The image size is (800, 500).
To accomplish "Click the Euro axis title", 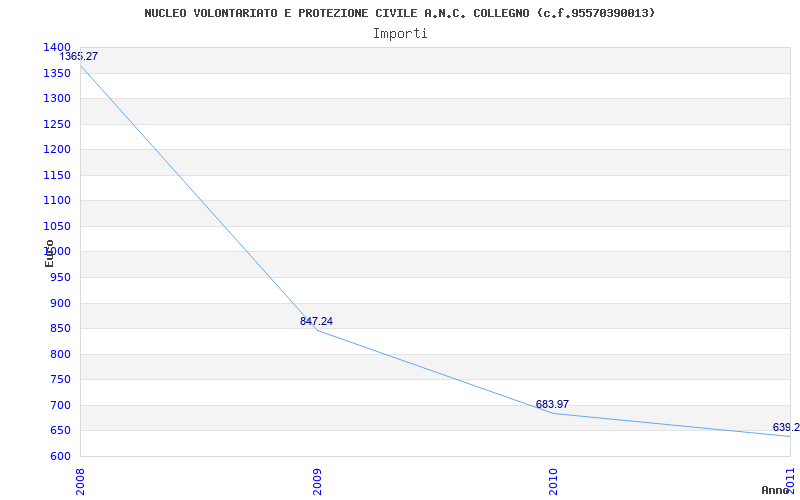I will [x=49, y=254].
